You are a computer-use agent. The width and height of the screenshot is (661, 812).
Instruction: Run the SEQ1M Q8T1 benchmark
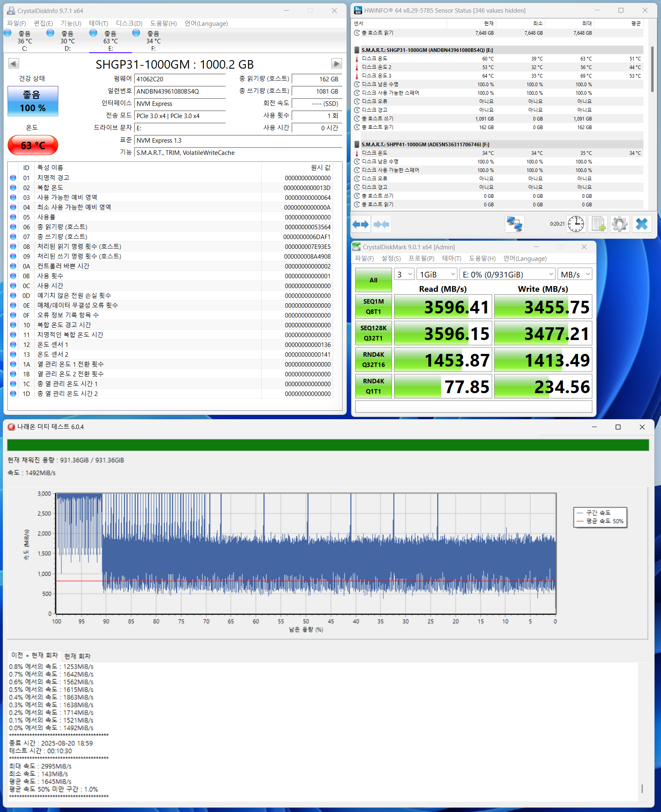point(373,306)
